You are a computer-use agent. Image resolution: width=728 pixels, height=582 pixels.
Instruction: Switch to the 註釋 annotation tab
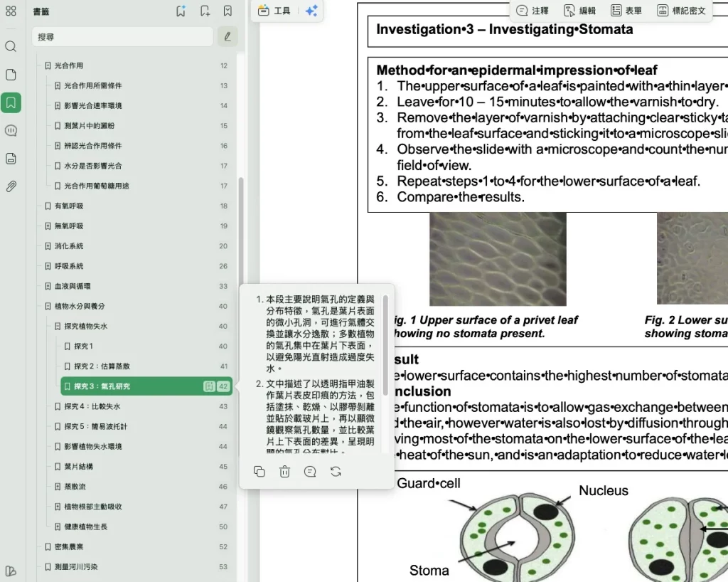(x=532, y=11)
